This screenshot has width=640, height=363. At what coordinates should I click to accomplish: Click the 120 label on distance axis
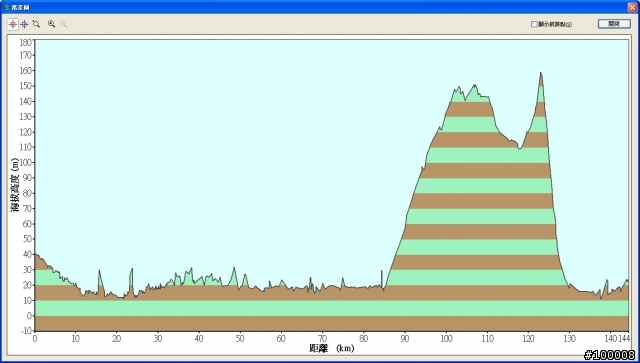[528, 339]
